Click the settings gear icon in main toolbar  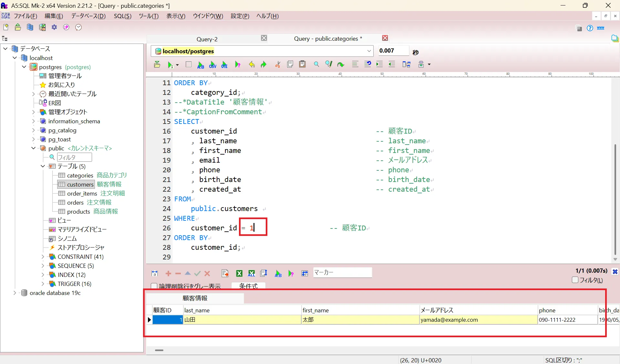pyautogui.click(x=54, y=27)
